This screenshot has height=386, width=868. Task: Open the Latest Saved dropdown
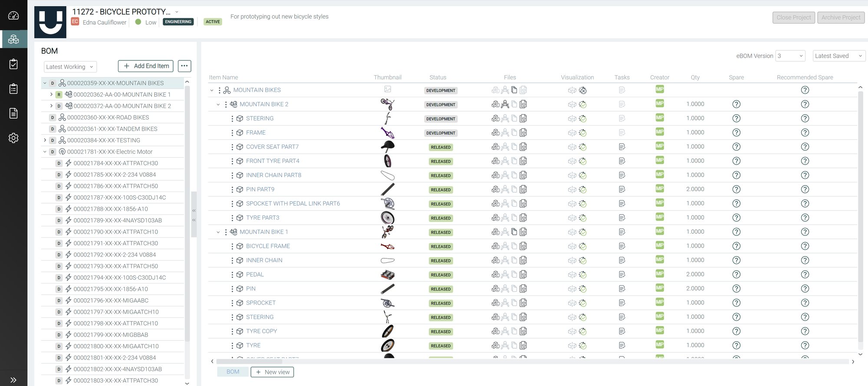[838, 56]
